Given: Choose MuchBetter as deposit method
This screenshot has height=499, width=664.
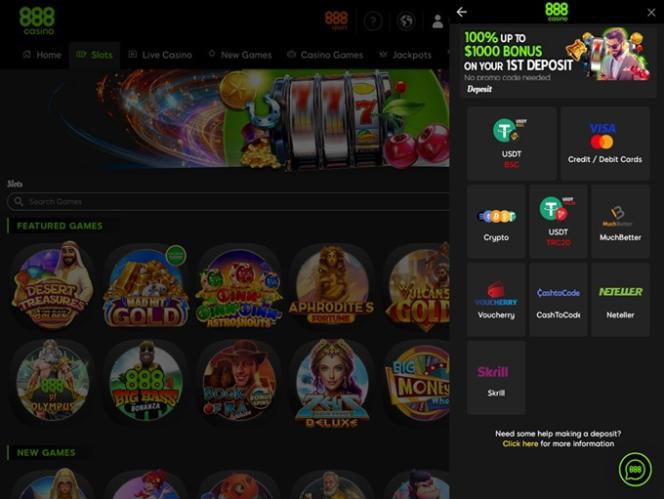Looking at the screenshot, I should click(x=620, y=221).
